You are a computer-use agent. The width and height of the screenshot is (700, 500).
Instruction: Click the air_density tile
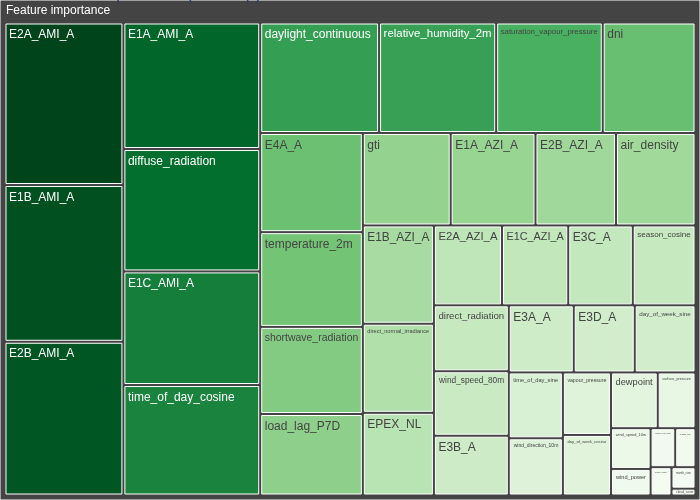[655, 179]
